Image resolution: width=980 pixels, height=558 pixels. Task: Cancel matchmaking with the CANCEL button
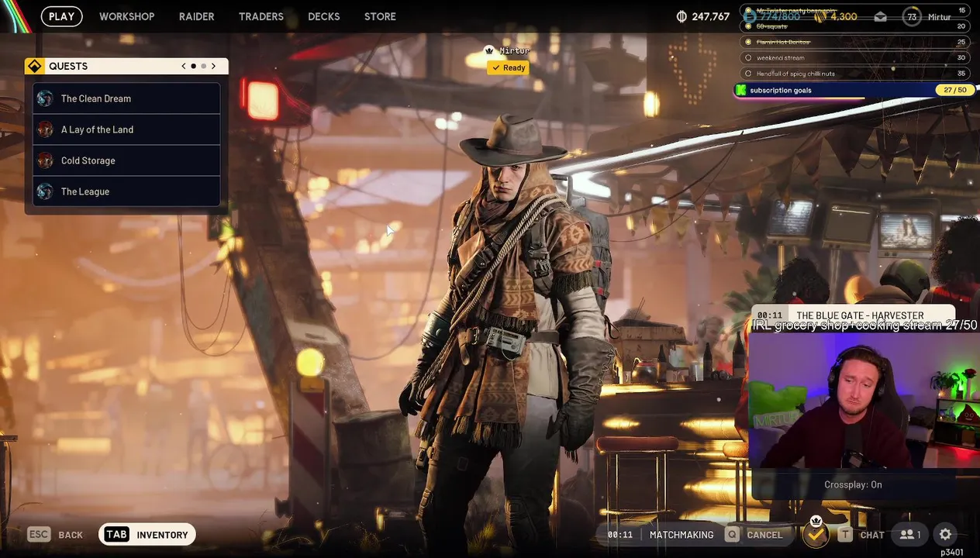tap(764, 535)
